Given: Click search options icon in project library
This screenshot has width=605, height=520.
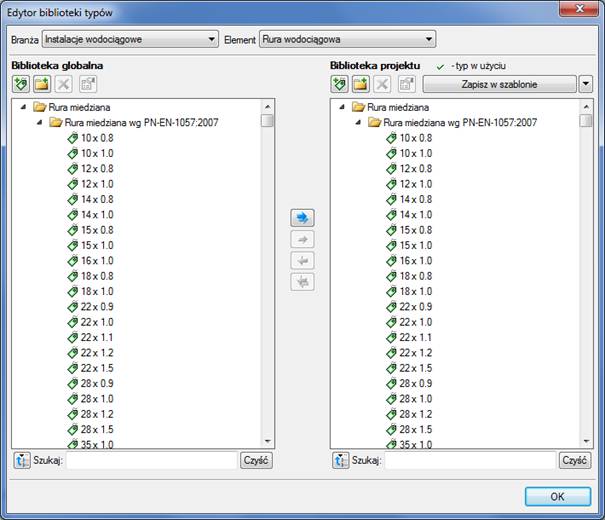Looking at the screenshot, I should click(x=341, y=460).
